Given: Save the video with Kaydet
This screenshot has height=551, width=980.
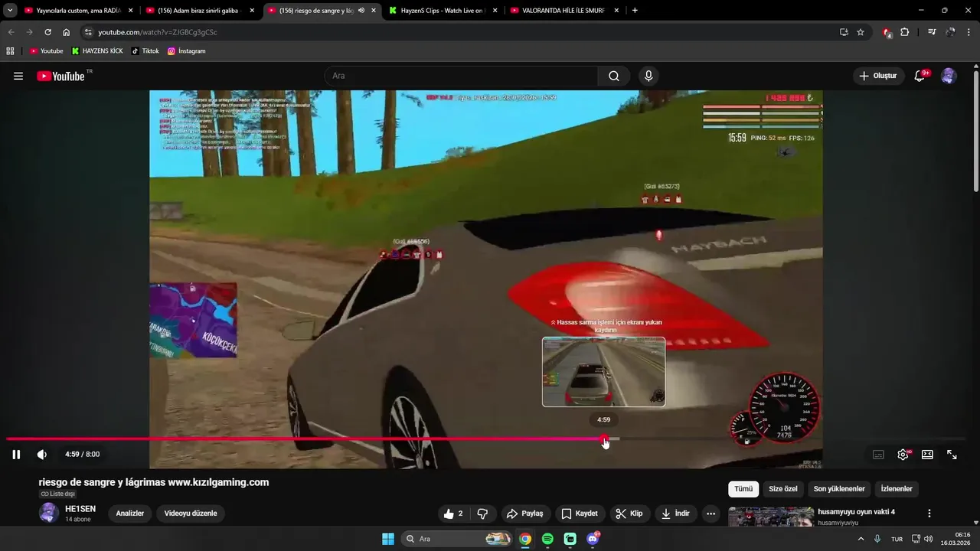Looking at the screenshot, I should pos(580,514).
